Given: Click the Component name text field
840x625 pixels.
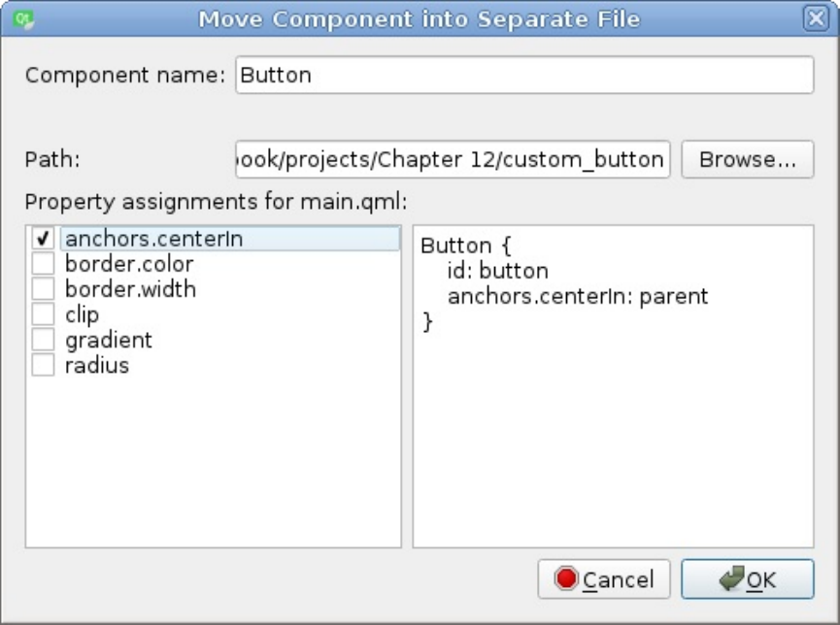Looking at the screenshot, I should tap(523, 76).
